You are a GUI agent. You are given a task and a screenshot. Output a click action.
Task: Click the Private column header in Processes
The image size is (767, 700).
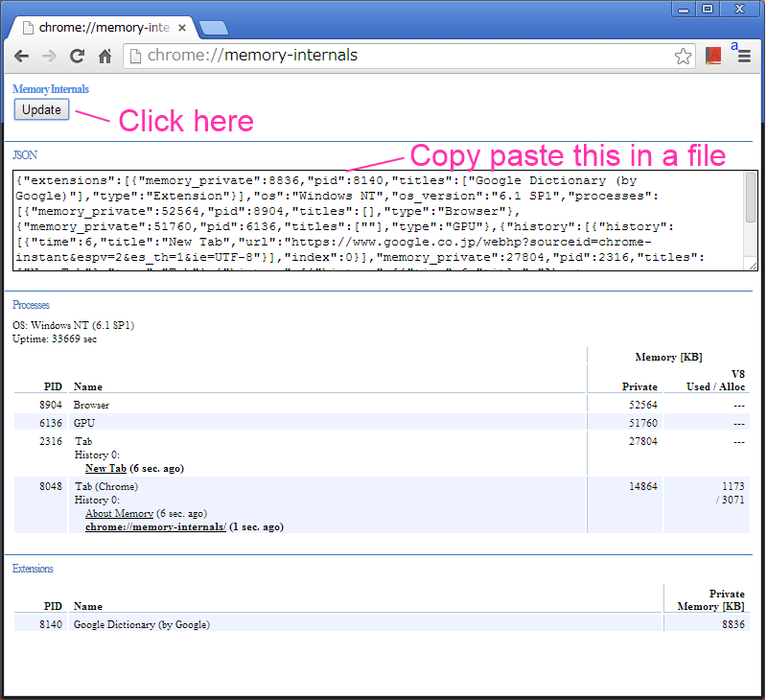(x=639, y=386)
